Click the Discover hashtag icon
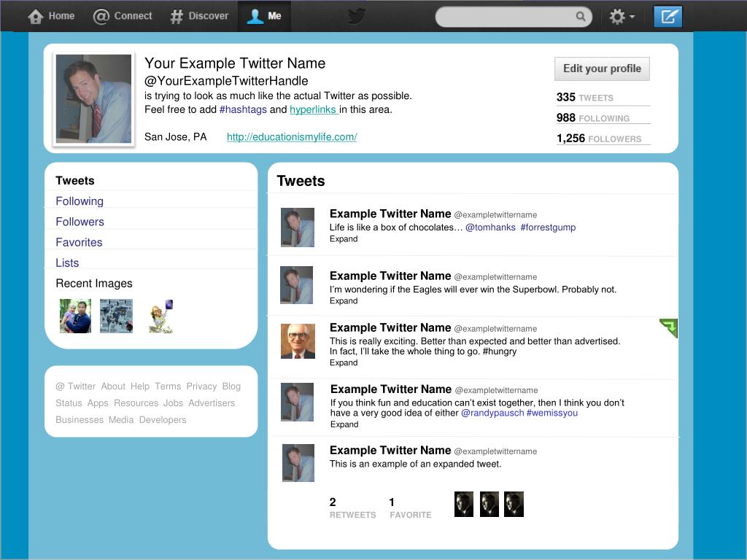Viewport: 747px width, 560px height. [x=177, y=16]
